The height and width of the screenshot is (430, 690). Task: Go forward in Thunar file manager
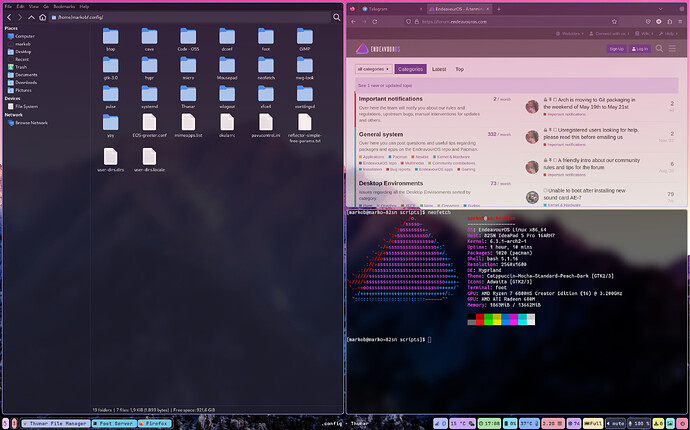click(20, 17)
